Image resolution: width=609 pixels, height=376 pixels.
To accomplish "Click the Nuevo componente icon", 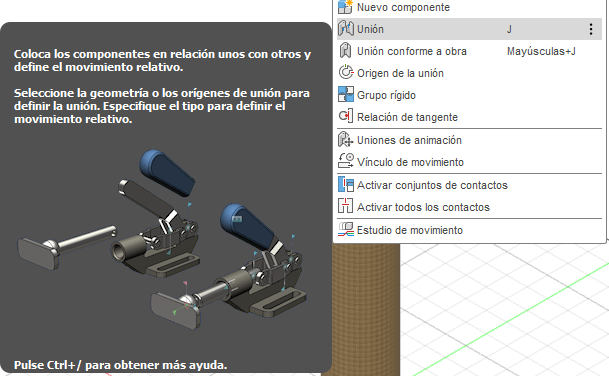I will pos(345,7).
